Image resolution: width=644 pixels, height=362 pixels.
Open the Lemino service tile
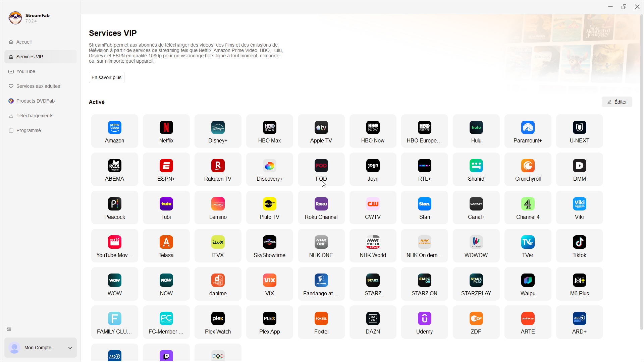tap(218, 207)
